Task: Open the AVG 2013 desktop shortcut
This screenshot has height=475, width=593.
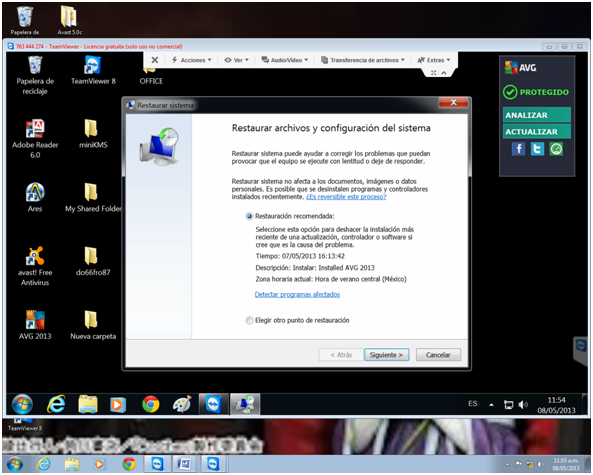Action: pos(35,324)
